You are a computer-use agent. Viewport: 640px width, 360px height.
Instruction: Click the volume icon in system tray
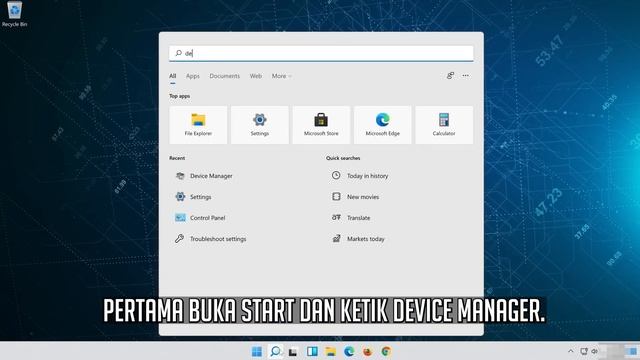click(595, 351)
